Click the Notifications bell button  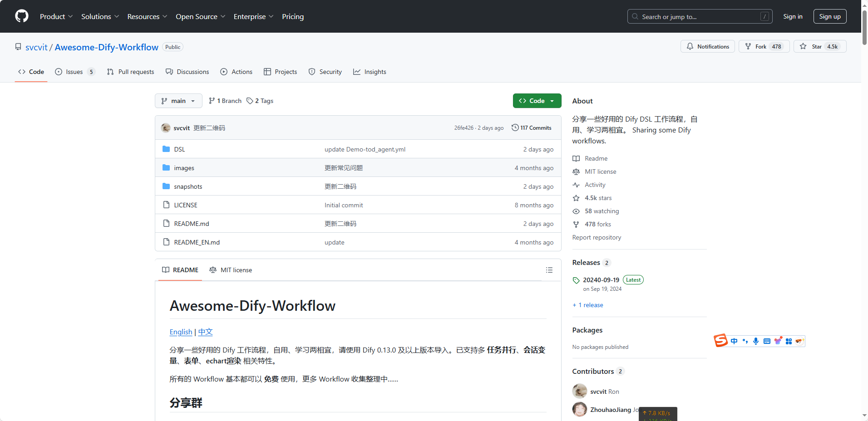click(x=707, y=47)
